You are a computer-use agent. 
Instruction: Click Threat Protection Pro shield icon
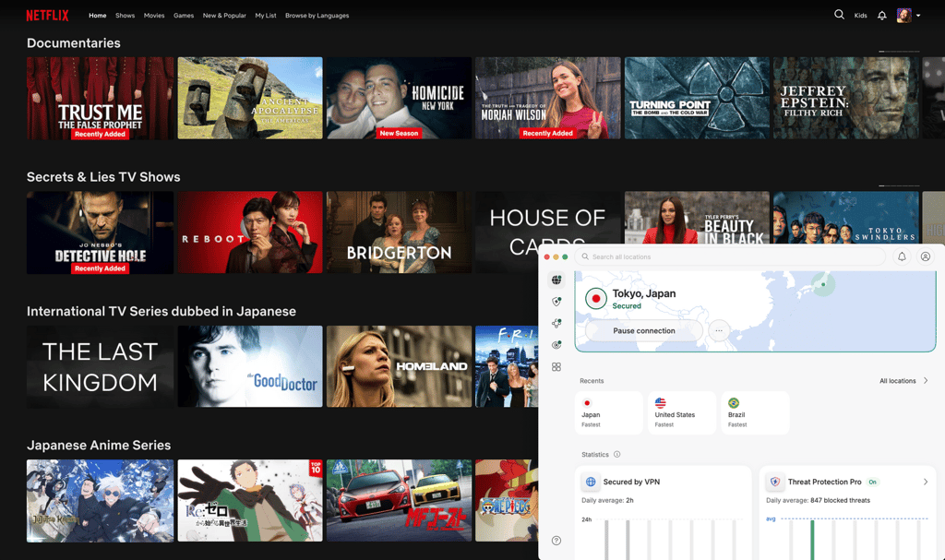[775, 482]
